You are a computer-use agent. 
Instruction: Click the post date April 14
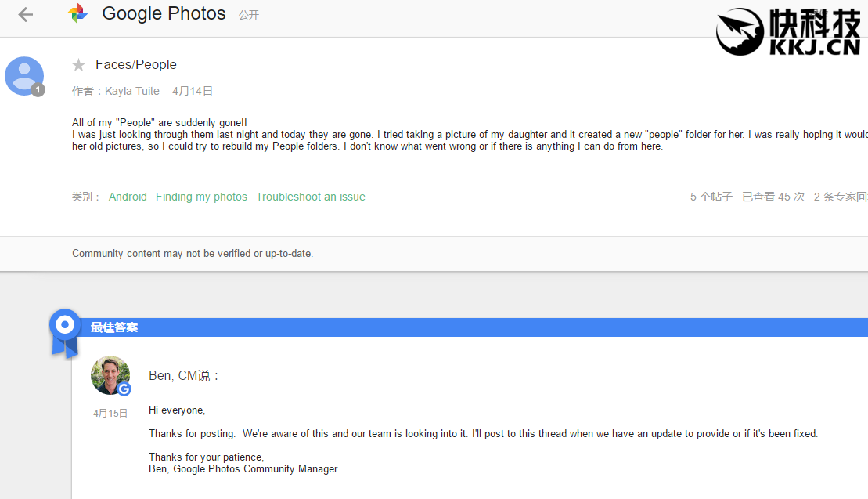tap(193, 91)
